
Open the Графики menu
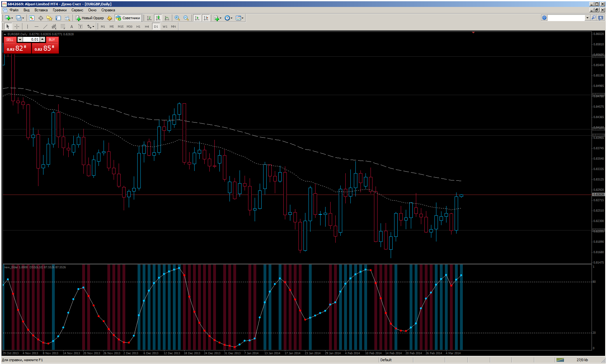coord(60,10)
